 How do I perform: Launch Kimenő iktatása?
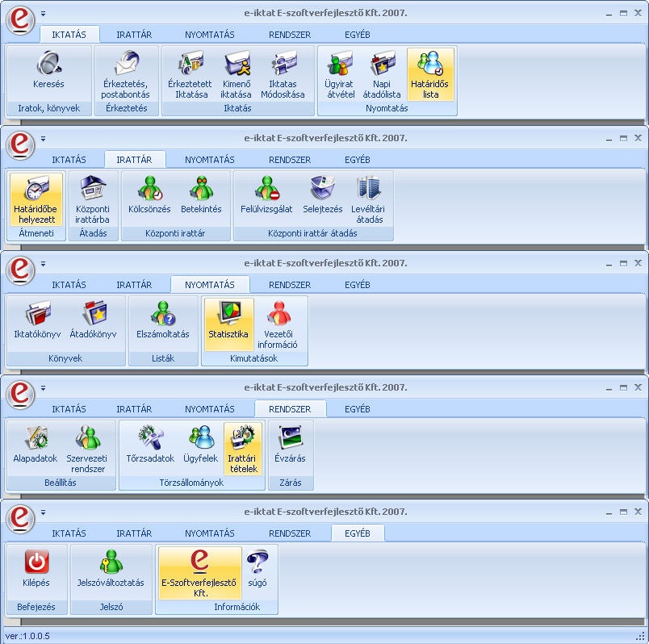pyautogui.click(x=236, y=73)
